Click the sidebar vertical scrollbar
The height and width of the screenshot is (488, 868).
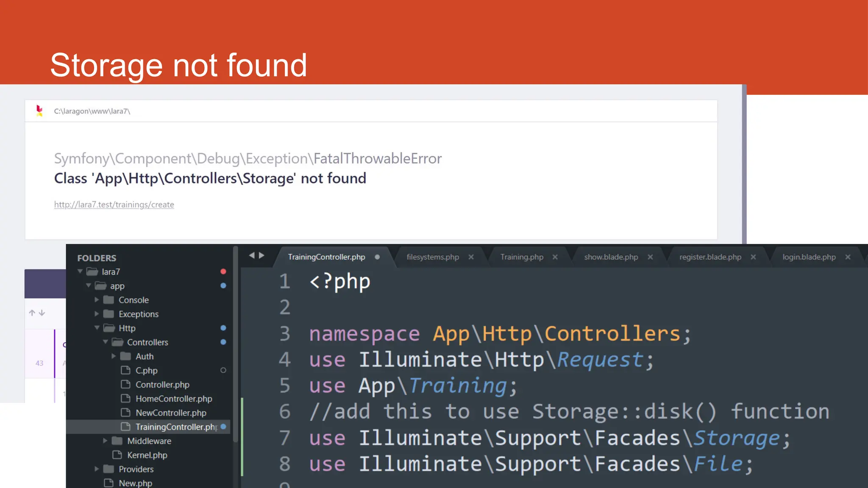point(236,343)
